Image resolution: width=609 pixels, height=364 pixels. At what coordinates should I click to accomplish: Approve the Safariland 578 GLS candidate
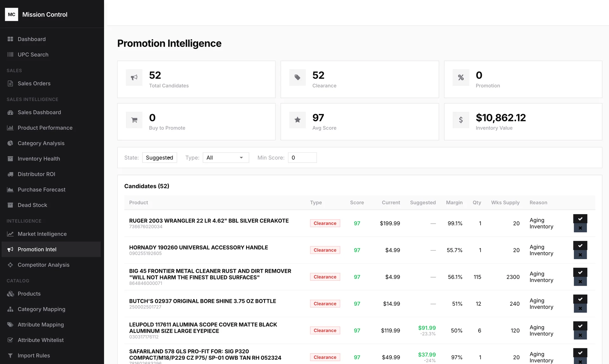coord(580,353)
